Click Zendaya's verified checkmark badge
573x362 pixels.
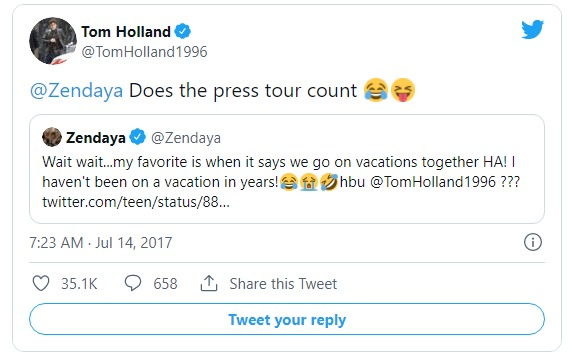point(137,137)
